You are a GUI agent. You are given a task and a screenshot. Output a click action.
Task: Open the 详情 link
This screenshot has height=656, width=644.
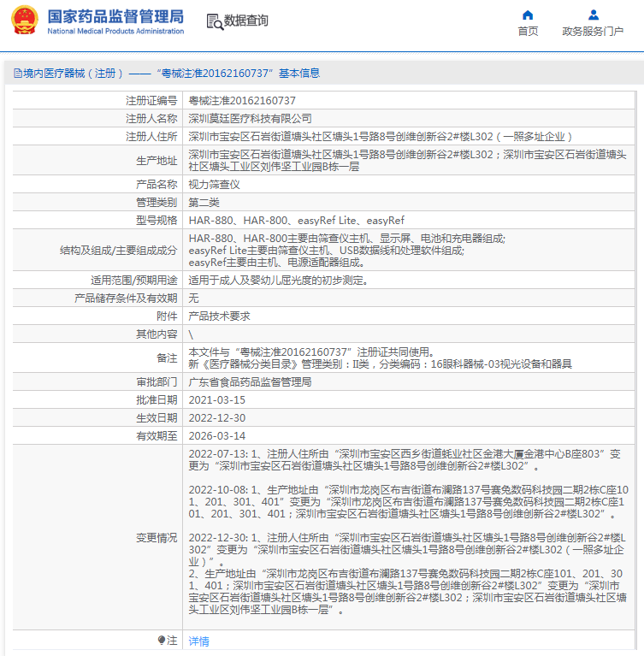point(198,641)
